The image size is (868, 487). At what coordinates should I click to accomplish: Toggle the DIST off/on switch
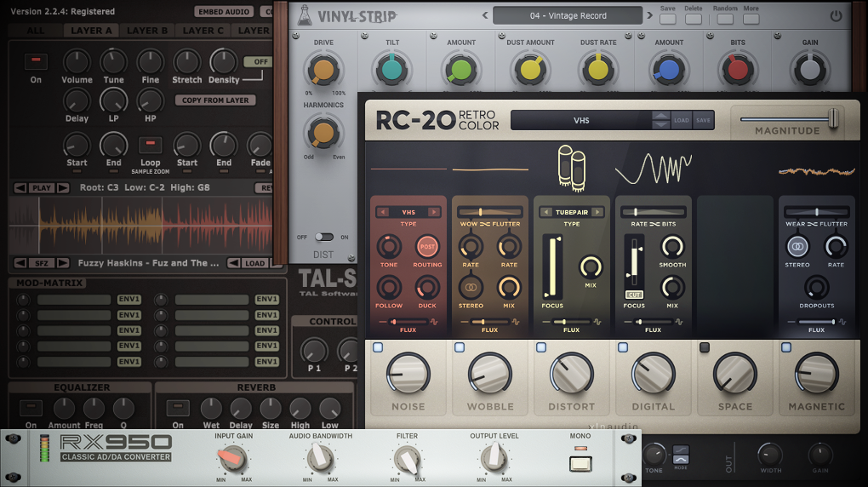click(324, 238)
